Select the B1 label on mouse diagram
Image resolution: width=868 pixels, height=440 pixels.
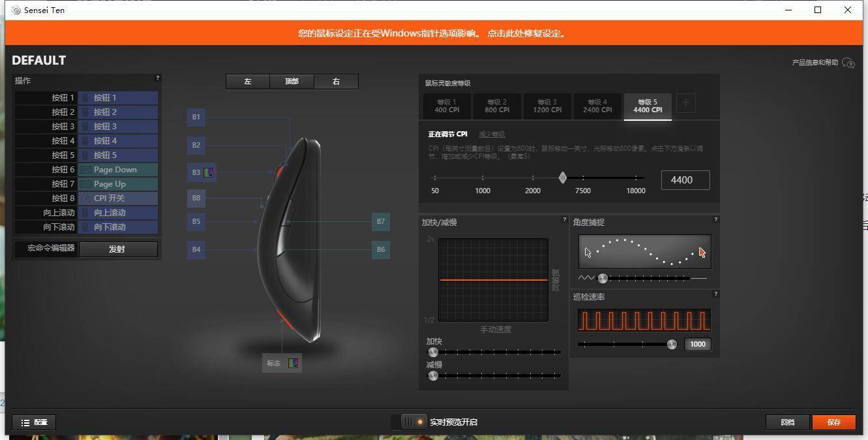[196, 118]
